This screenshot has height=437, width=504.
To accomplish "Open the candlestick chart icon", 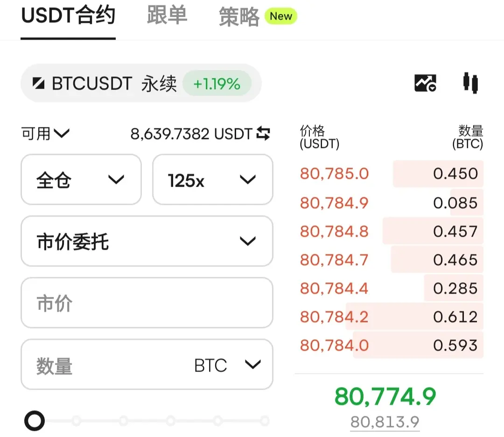I will [x=470, y=83].
